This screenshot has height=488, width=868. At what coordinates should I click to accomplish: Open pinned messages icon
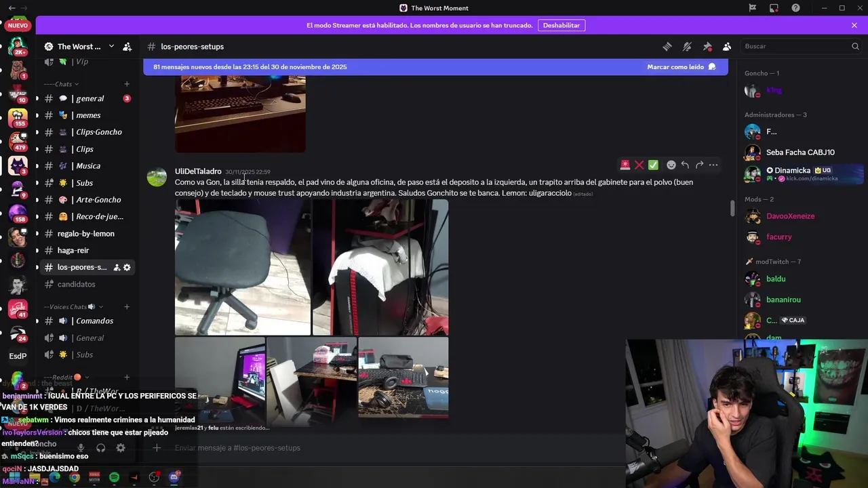coord(707,47)
